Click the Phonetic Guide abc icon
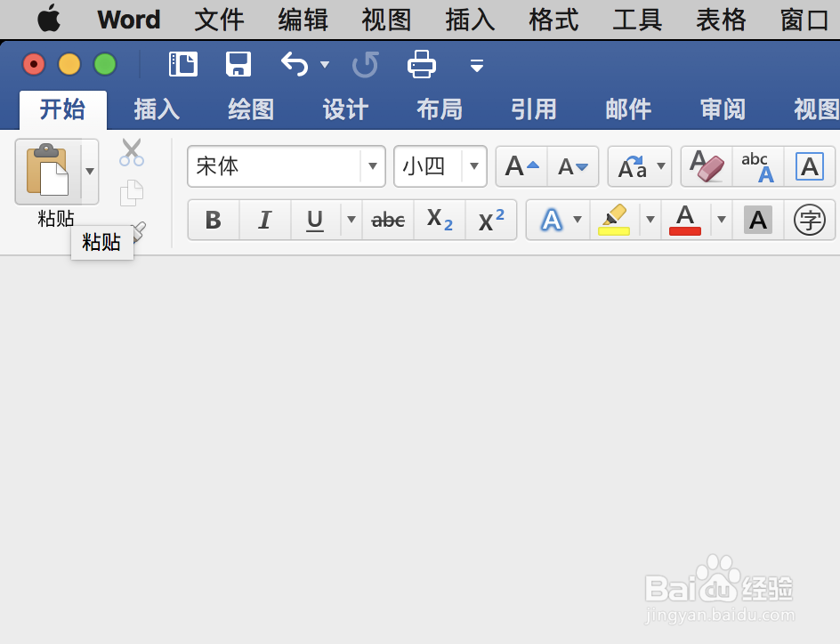The height and width of the screenshot is (644, 840). tap(758, 166)
